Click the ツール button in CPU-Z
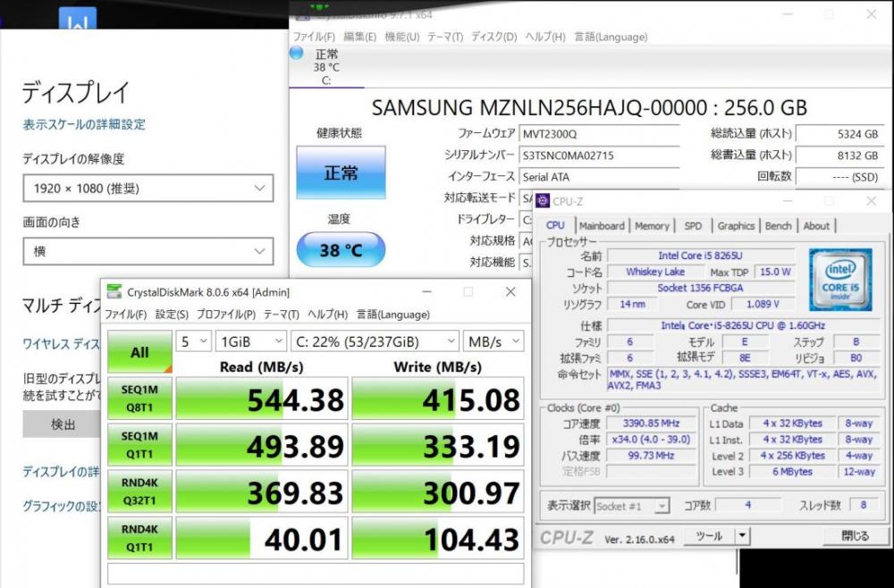 [709, 535]
